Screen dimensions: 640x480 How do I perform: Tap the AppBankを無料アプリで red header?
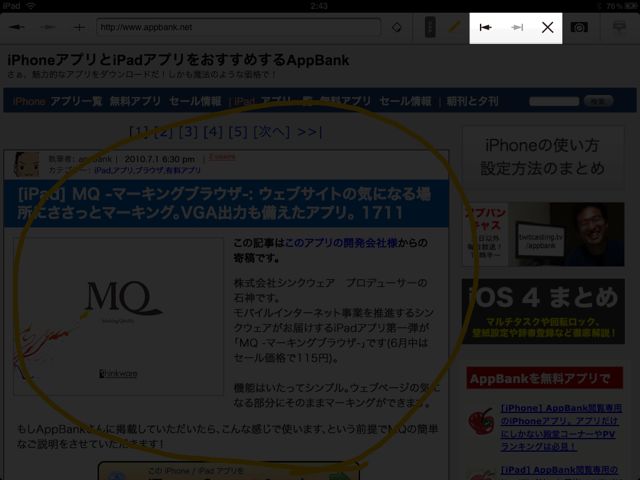click(544, 378)
